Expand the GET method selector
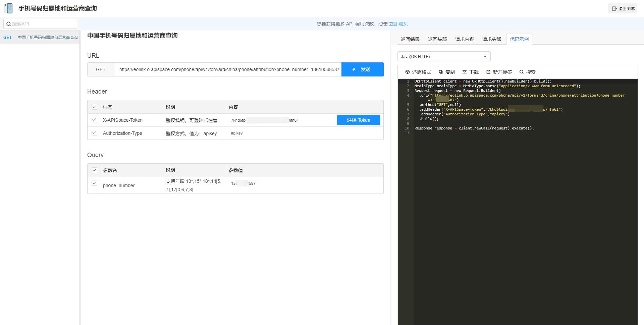Image resolution: width=644 pixels, height=325 pixels. tap(100, 69)
